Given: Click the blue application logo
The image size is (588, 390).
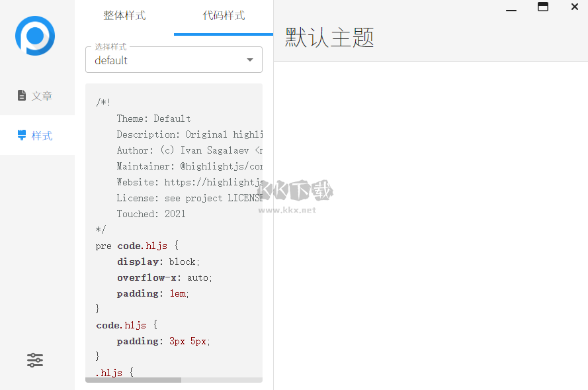Looking at the screenshot, I should click(x=34, y=36).
